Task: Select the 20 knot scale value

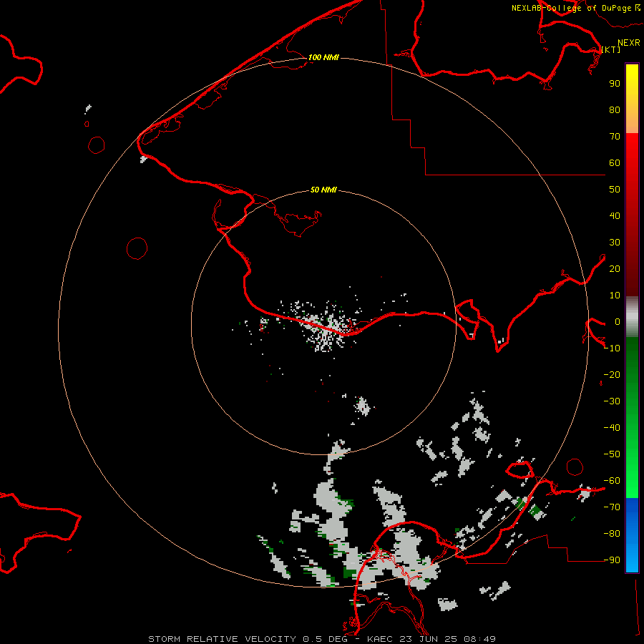Action: tap(615, 268)
